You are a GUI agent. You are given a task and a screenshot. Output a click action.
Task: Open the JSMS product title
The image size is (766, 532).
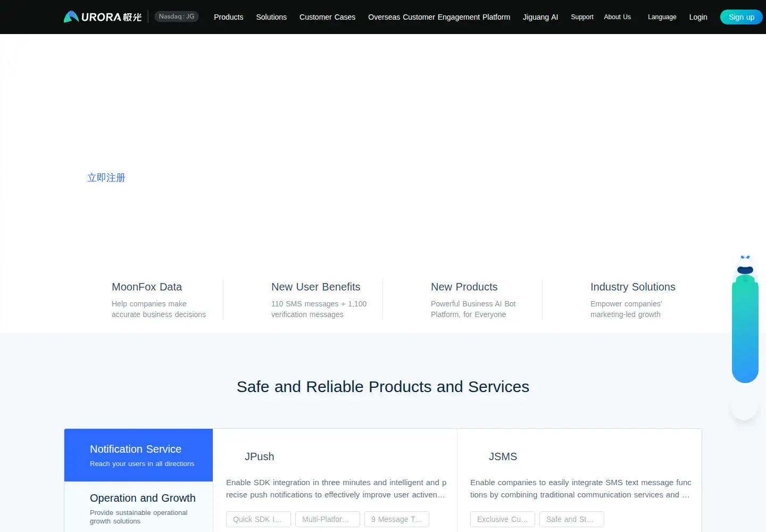click(503, 456)
